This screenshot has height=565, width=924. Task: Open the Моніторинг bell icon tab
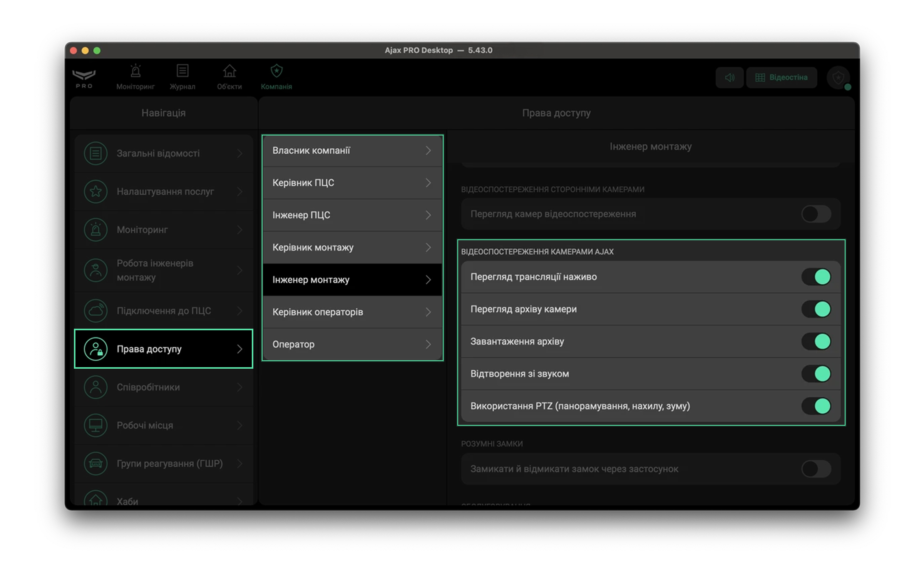point(136,72)
